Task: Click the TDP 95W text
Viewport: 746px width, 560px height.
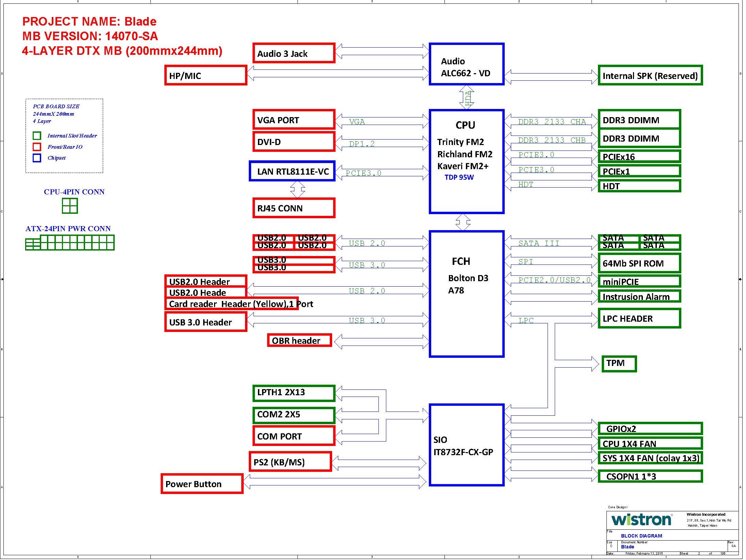Action: 459,177
